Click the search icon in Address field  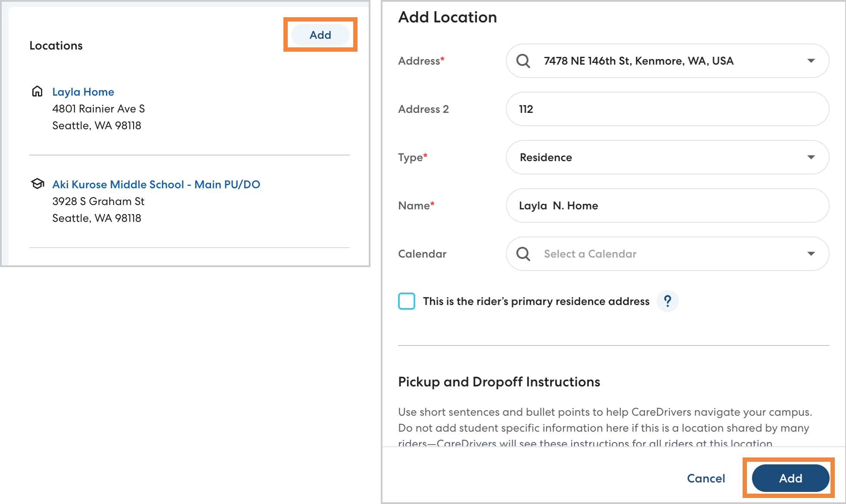pyautogui.click(x=523, y=61)
